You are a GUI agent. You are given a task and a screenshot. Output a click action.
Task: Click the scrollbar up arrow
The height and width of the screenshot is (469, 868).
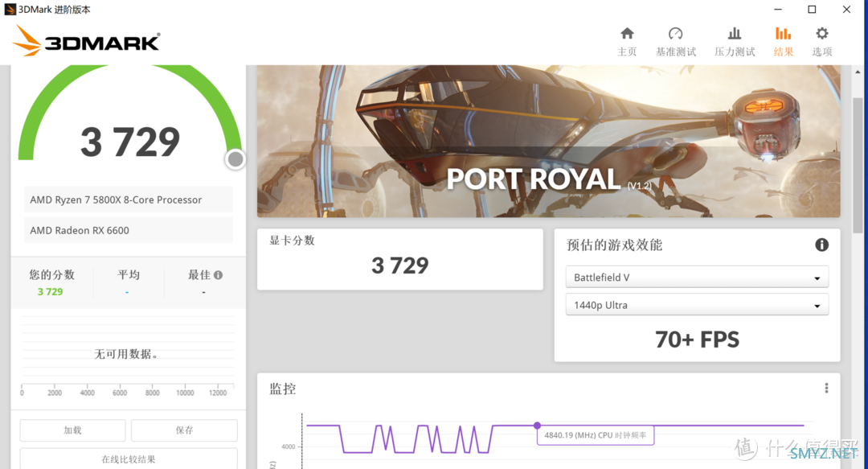pos(858,72)
